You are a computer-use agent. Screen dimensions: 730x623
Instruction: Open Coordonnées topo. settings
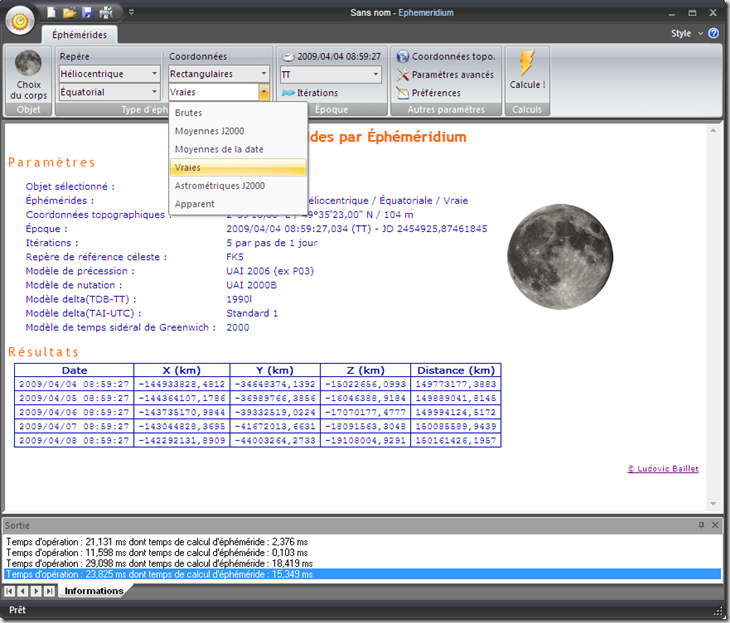point(446,56)
